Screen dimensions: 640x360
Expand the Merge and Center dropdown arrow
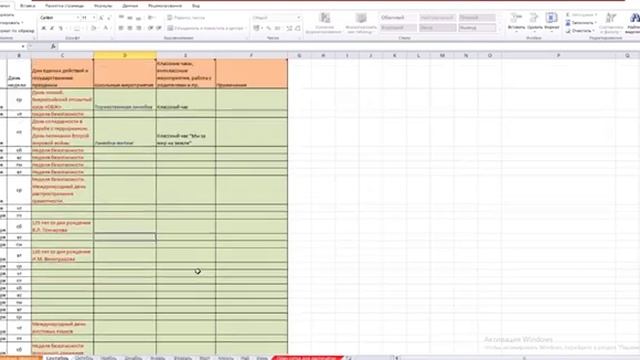click(x=245, y=28)
